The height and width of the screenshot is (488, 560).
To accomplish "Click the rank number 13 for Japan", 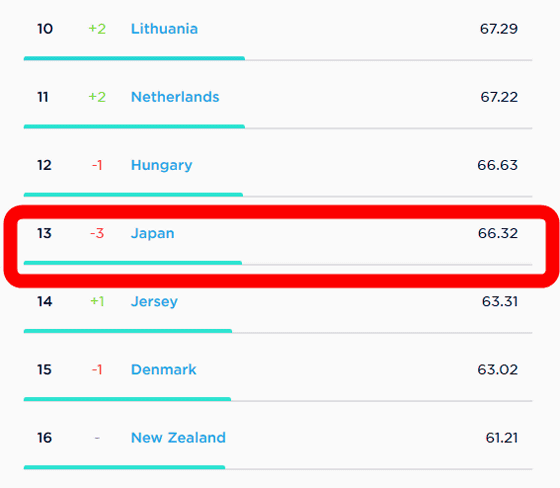I will coord(45,233).
